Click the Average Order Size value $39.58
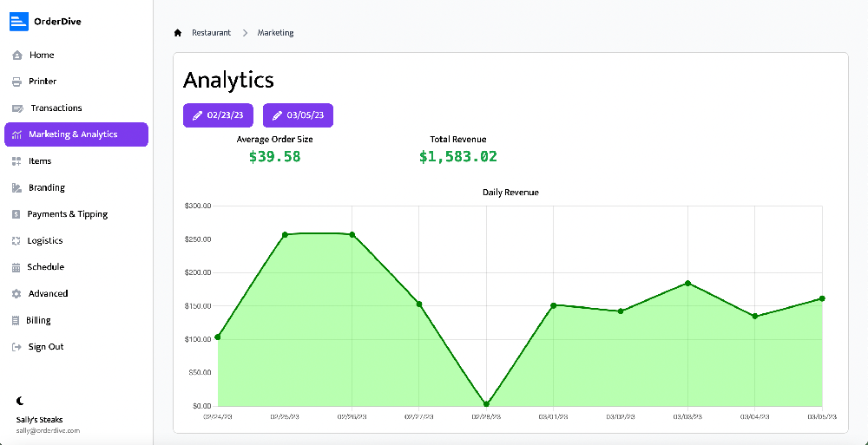 274,157
